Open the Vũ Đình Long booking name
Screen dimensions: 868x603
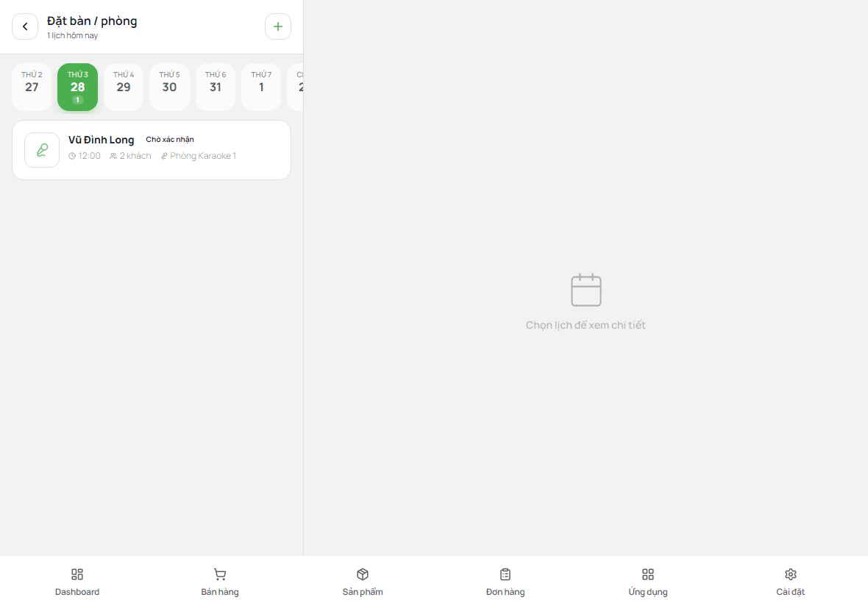tap(102, 140)
